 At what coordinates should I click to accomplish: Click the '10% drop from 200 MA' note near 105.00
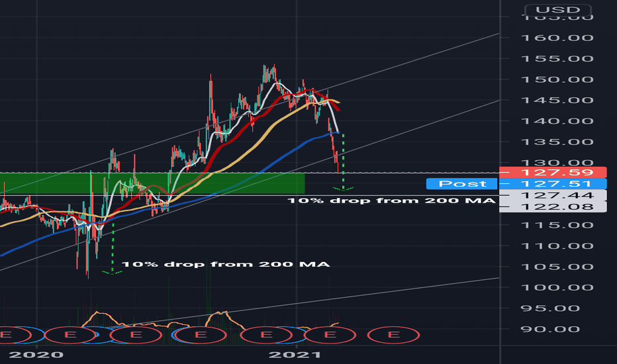click(x=226, y=264)
